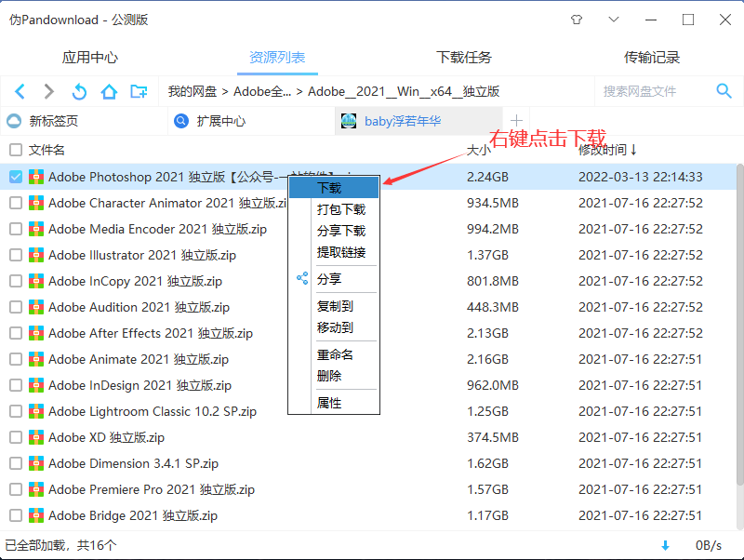Open the 新标签页 tab
The image size is (744, 560).
(84, 121)
